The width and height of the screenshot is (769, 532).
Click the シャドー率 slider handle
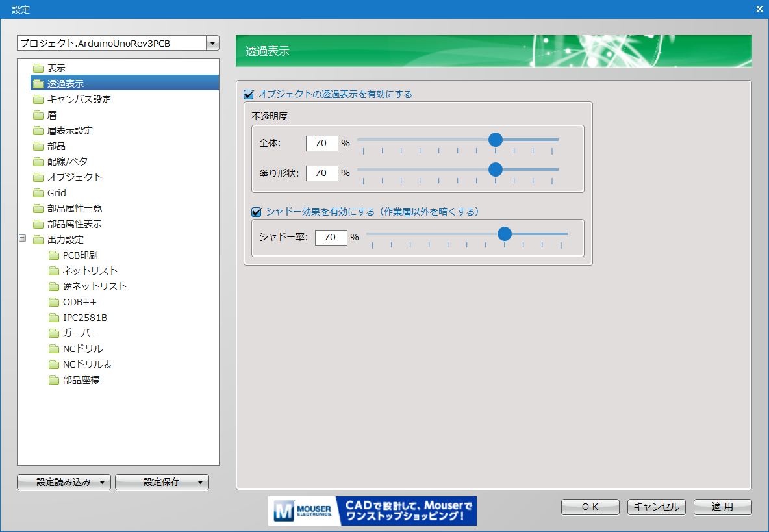tap(504, 234)
